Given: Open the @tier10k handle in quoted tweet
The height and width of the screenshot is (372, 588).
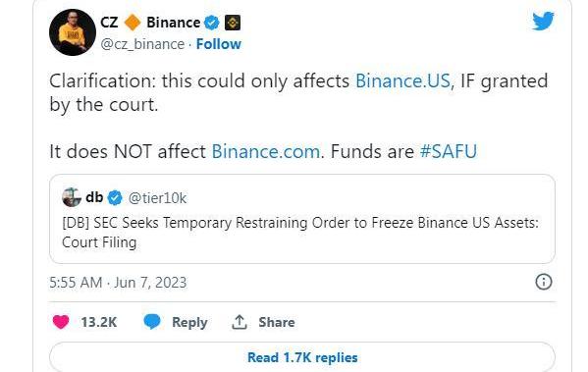Looking at the screenshot, I should click(157, 198).
